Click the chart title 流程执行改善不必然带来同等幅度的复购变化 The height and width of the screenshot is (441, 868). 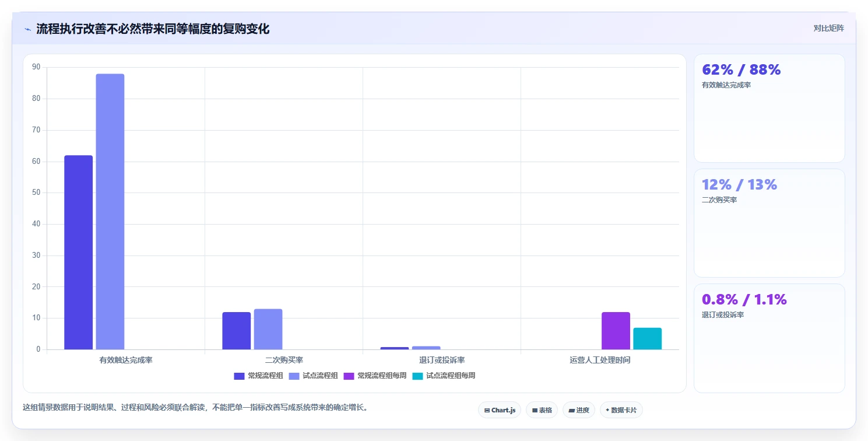[153, 29]
